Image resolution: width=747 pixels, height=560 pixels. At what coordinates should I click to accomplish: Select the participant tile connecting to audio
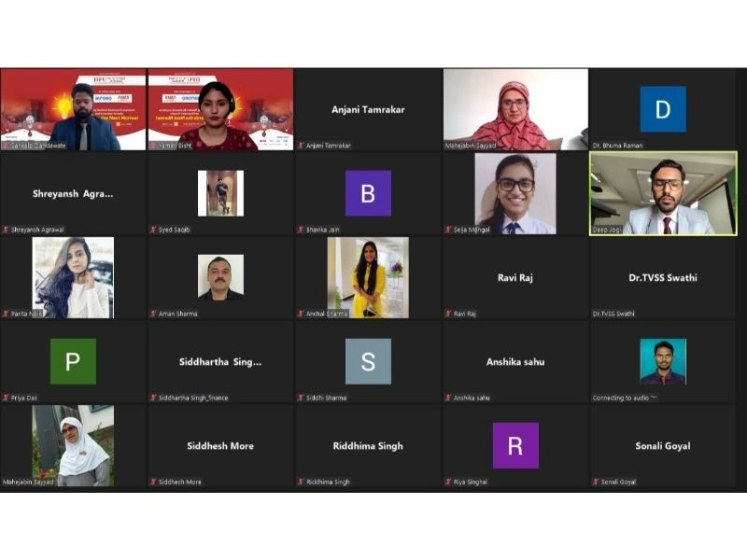tap(663, 361)
